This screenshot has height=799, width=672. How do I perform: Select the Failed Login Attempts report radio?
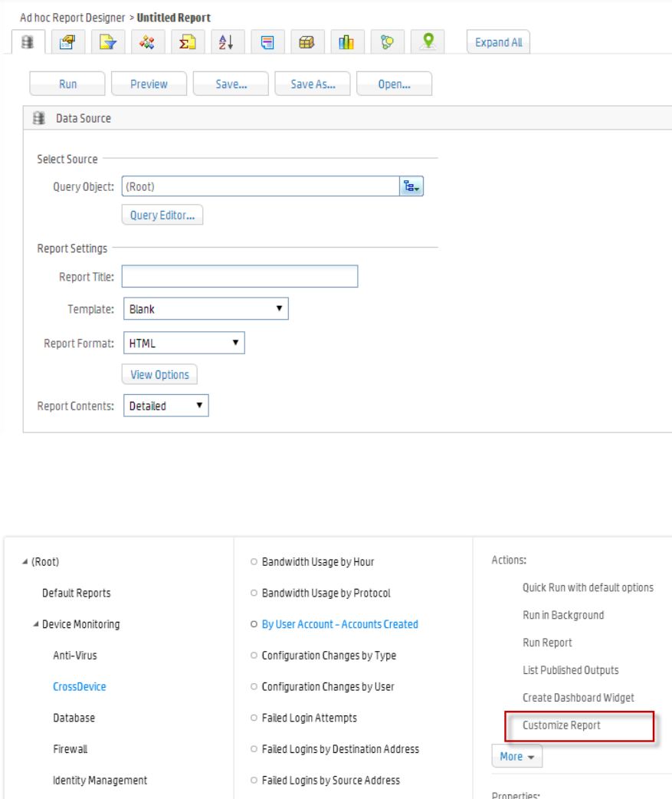pyautogui.click(x=254, y=718)
